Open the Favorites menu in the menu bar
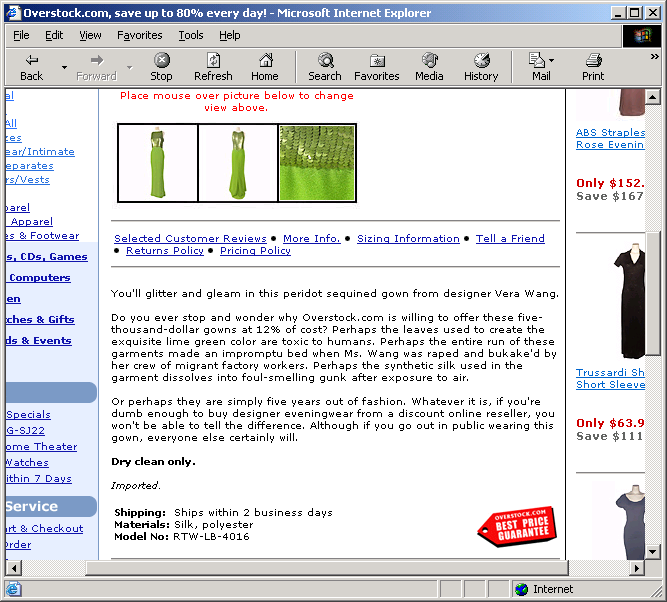 140,35
